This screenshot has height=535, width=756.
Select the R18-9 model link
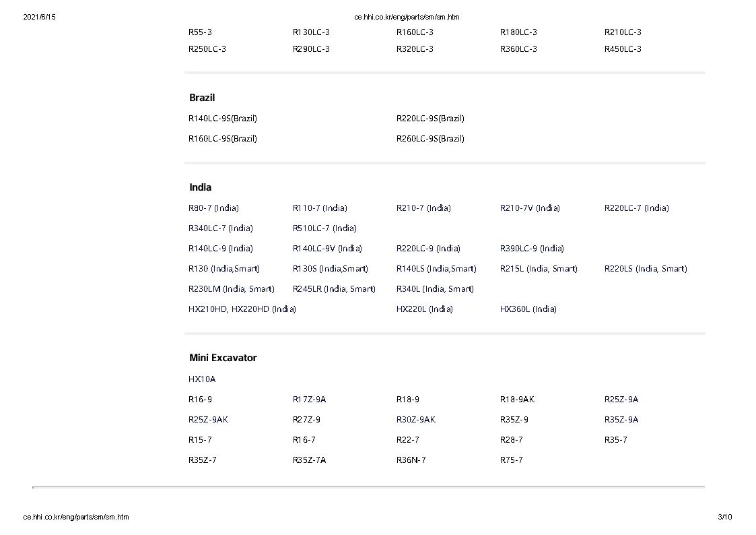click(x=408, y=400)
